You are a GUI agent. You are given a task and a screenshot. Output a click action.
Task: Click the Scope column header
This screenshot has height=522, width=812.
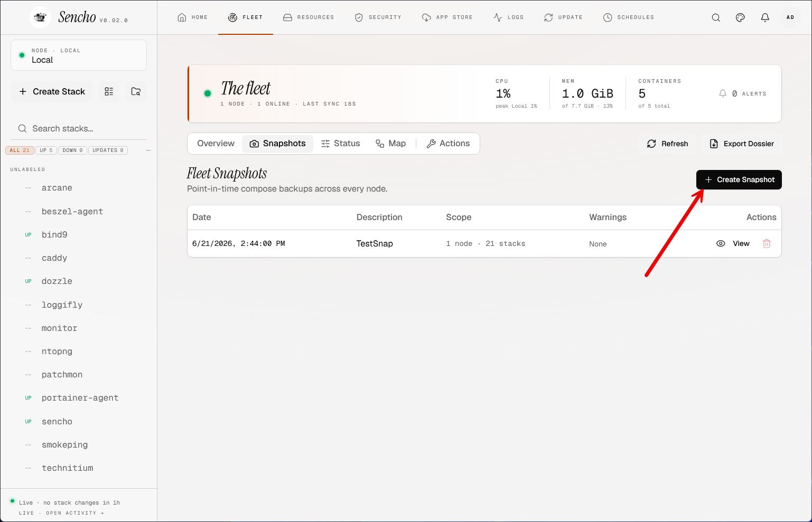(x=459, y=217)
